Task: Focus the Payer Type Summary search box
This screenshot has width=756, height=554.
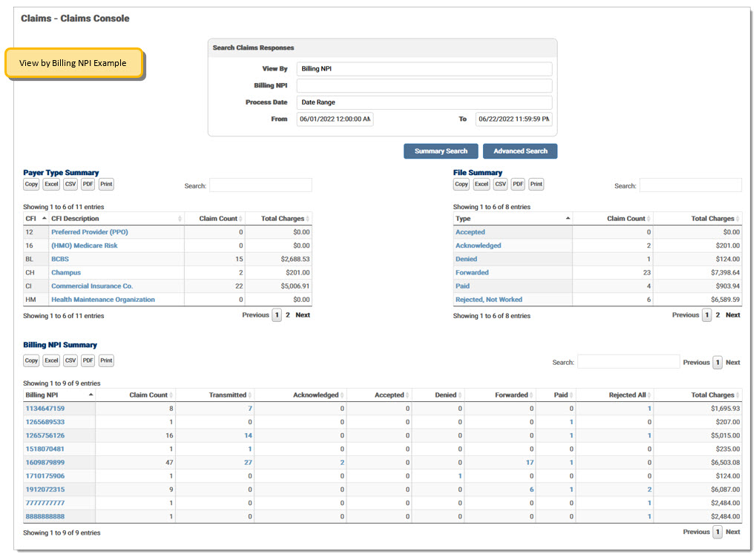Action: 260,185
